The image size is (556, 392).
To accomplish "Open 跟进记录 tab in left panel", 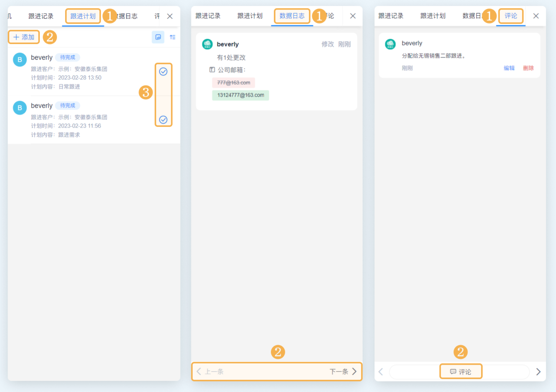I will point(41,16).
